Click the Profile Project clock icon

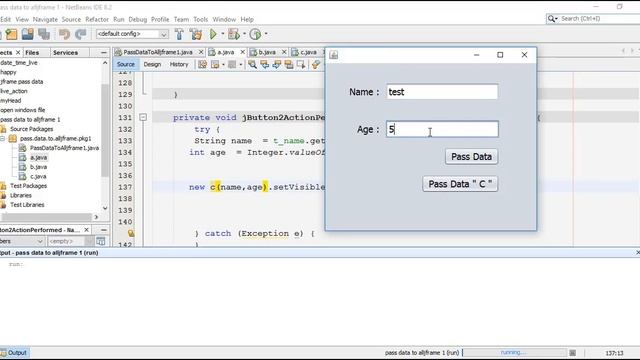pyautogui.click(x=255, y=34)
